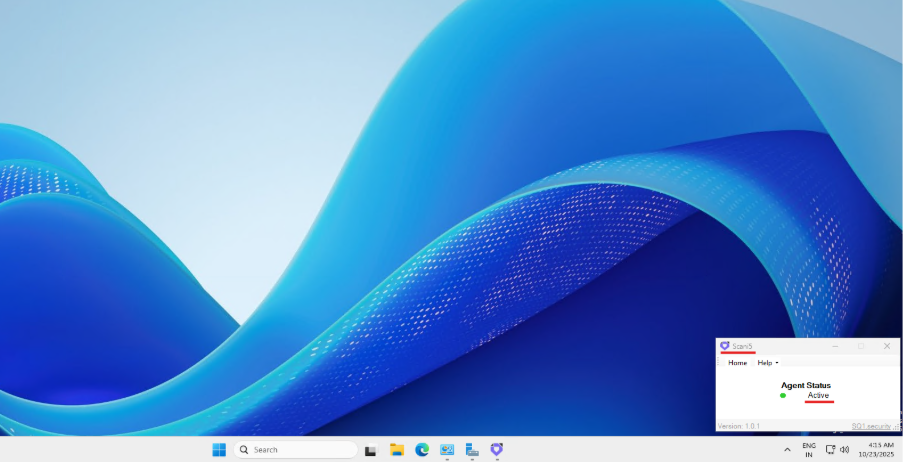Open Scani5 from the taskbar
Screen dimensions: 903x462
[x=496, y=450]
